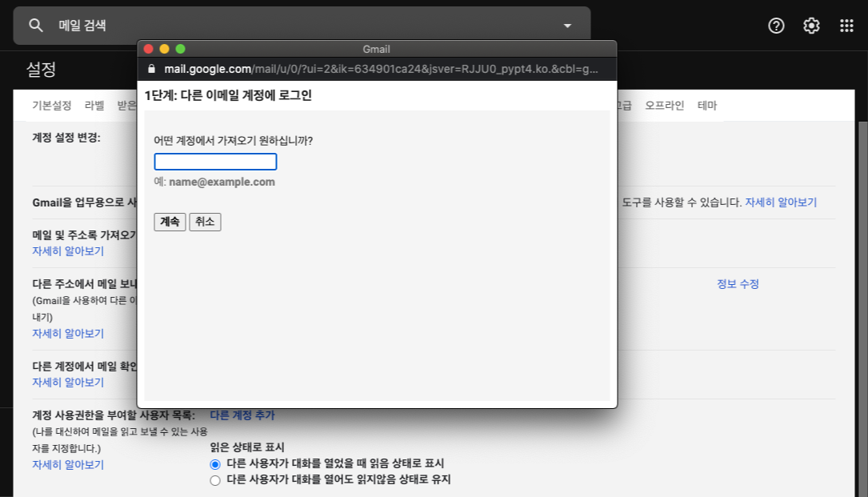
Task: Close the Gmail popup with red button
Action: pos(148,49)
